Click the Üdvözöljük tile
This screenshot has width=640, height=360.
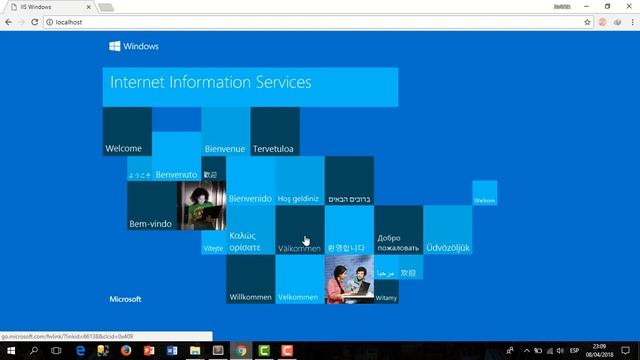pos(448,230)
